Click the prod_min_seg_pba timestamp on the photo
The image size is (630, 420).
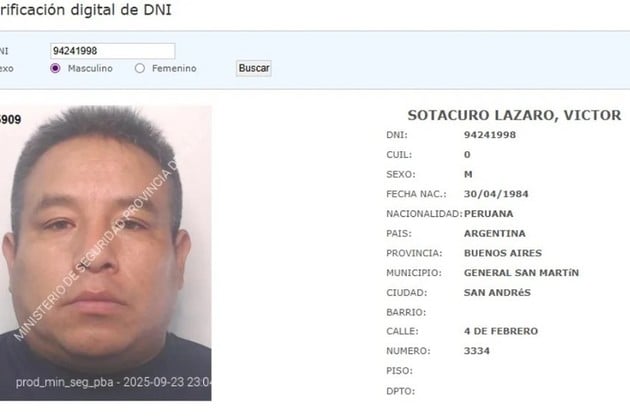tap(113, 382)
